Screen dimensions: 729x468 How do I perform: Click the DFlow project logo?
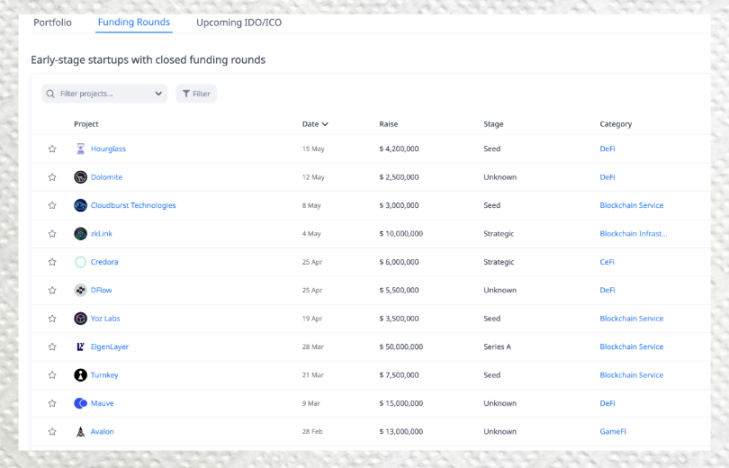pyautogui.click(x=80, y=290)
